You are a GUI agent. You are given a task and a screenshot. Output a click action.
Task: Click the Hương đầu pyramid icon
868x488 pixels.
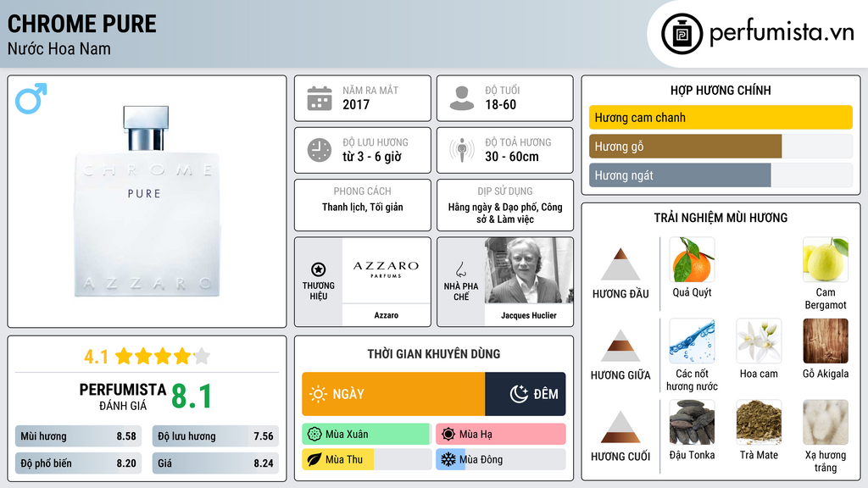coord(620,264)
